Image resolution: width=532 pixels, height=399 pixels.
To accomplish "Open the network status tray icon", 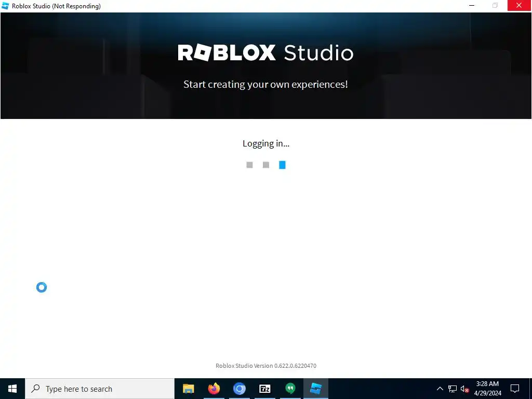I will [x=453, y=389].
